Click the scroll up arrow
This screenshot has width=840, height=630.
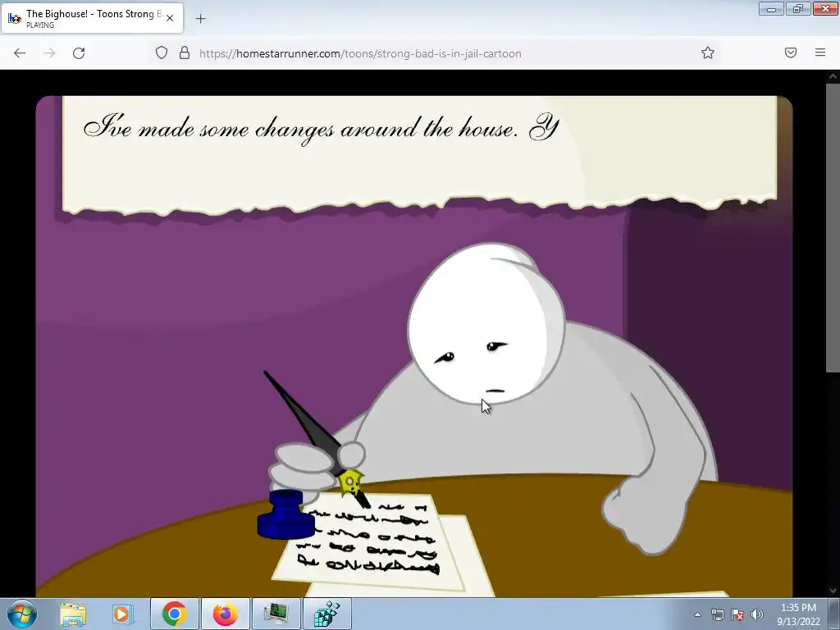[833, 76]
